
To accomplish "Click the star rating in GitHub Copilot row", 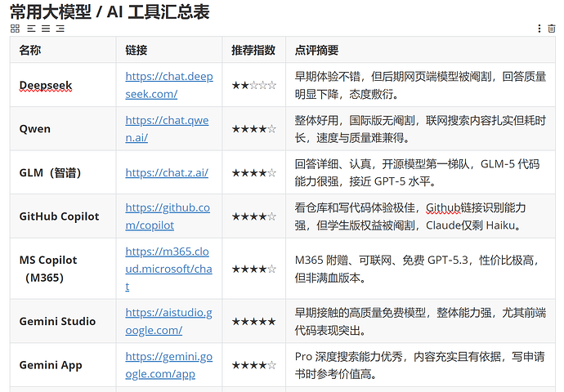I will click(254, 216).
